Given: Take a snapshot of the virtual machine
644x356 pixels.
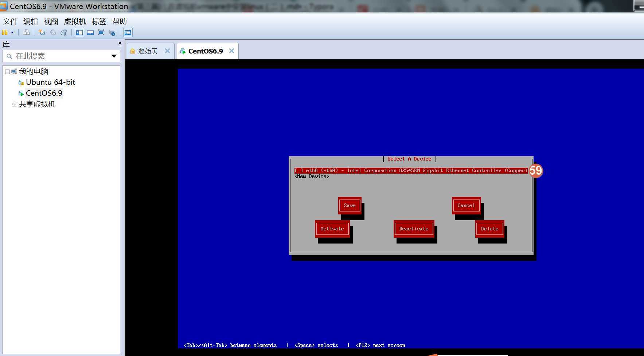Looking at the screenshot, I should click(x=42, y=32).
